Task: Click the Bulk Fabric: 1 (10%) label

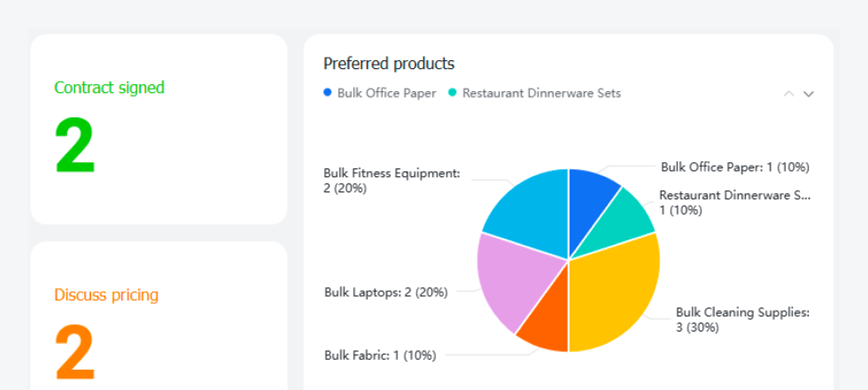Action: (x=380, y=355)
